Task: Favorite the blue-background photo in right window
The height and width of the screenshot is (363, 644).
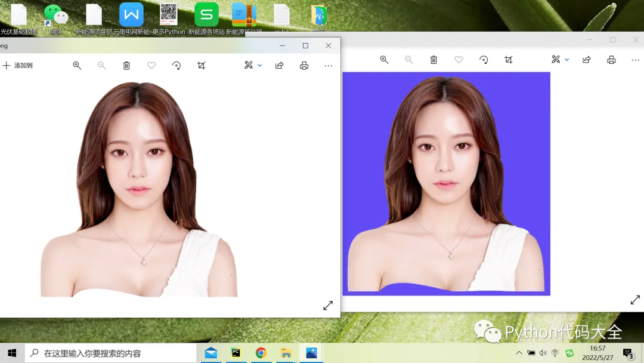Action: click(x=459, y=60)
